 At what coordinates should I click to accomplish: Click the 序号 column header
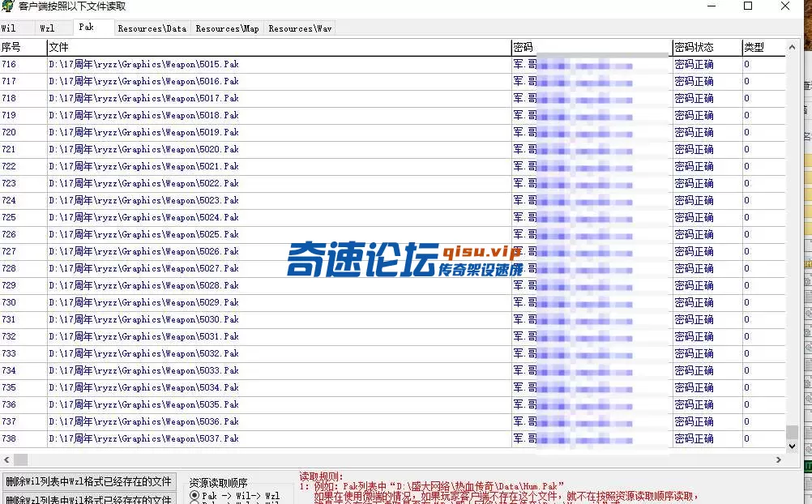(24, 47)
